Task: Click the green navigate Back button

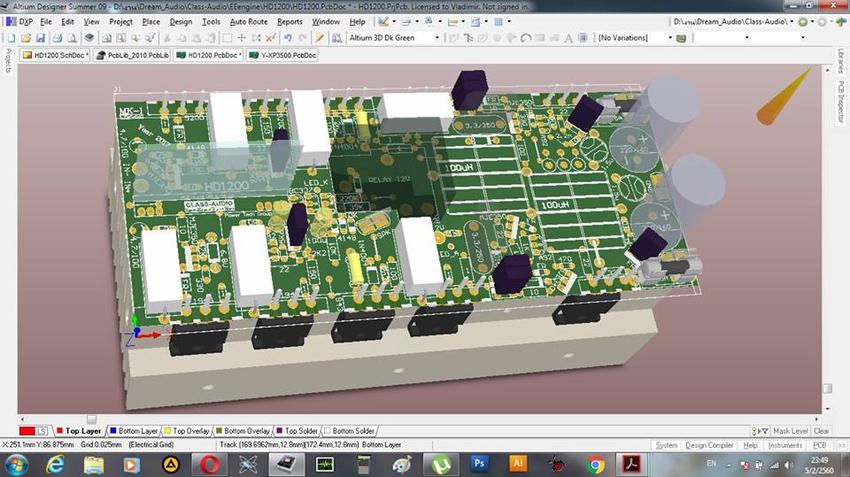Action: tap(803, 22)
